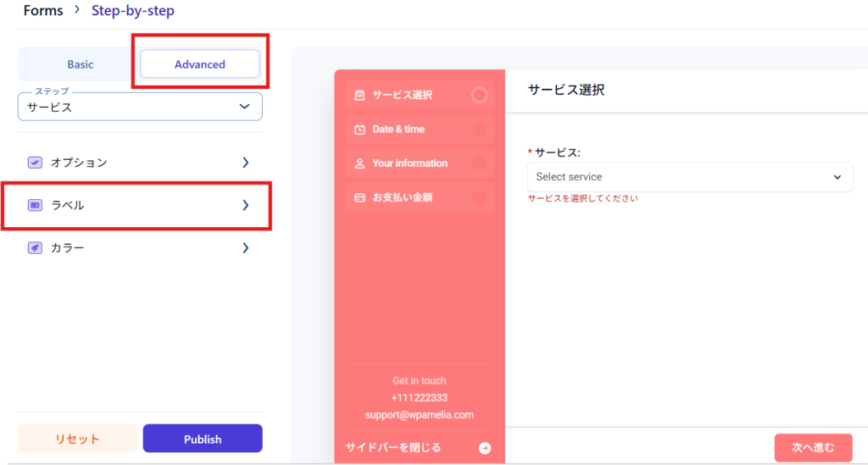Select the サービス選択 step circle indicator
This screenshot has height=465, width=868.
(x=480, y=95)
